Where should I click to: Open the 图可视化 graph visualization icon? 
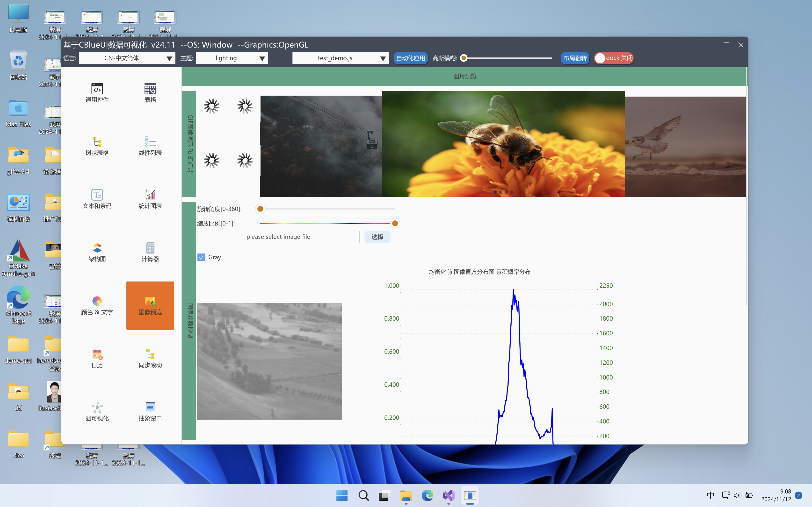(97, 408)
